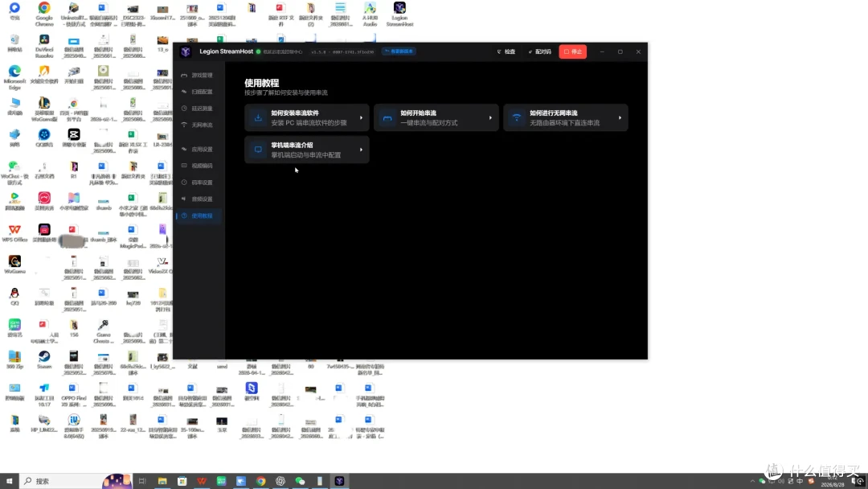Select the WPS Office desktop icon
Viewport: 868px width, 489px height.
pyautogui.click(x=14, y=233)
